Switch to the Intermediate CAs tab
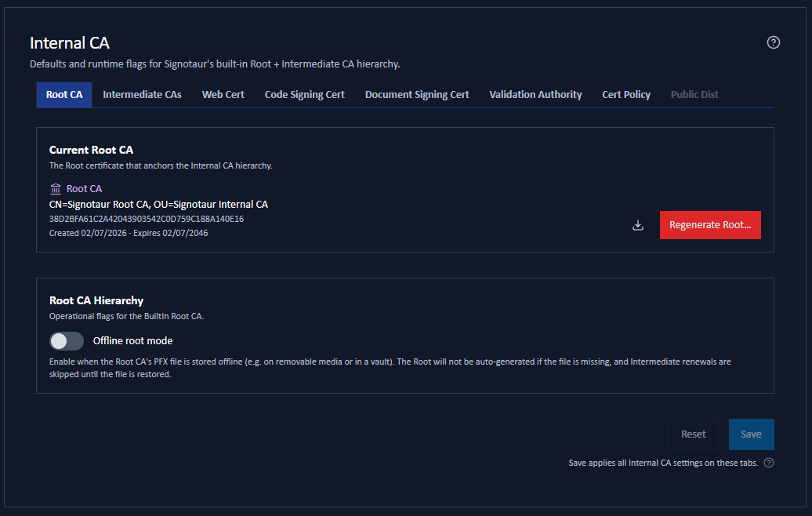 pyautogui.click(x=142, y=95)
